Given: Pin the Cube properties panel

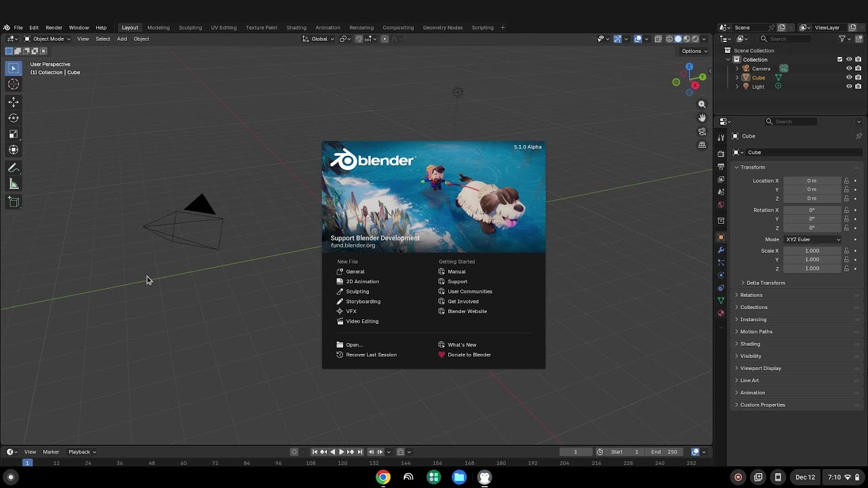Looking at the screenshot, I should (x=859, y=136).
